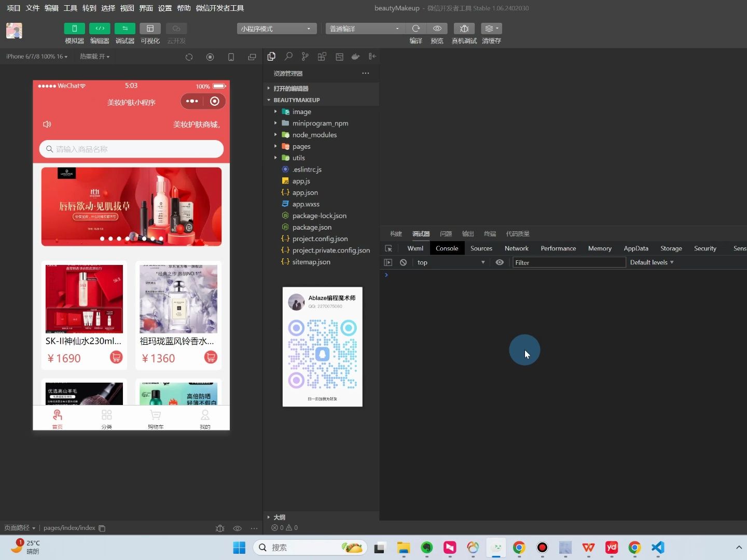The height and width of the screenshot is (560, 747).
Task: Expand the pages folder
Action: (322, 147)
